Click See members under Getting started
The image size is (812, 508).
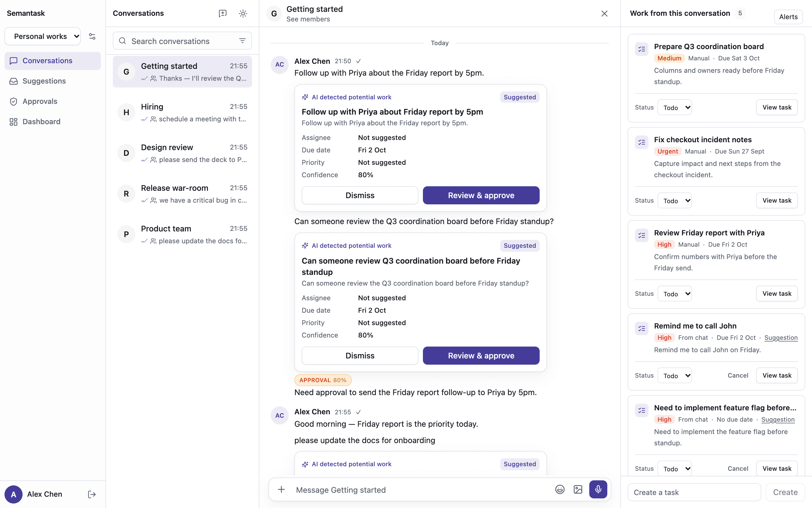308,19
